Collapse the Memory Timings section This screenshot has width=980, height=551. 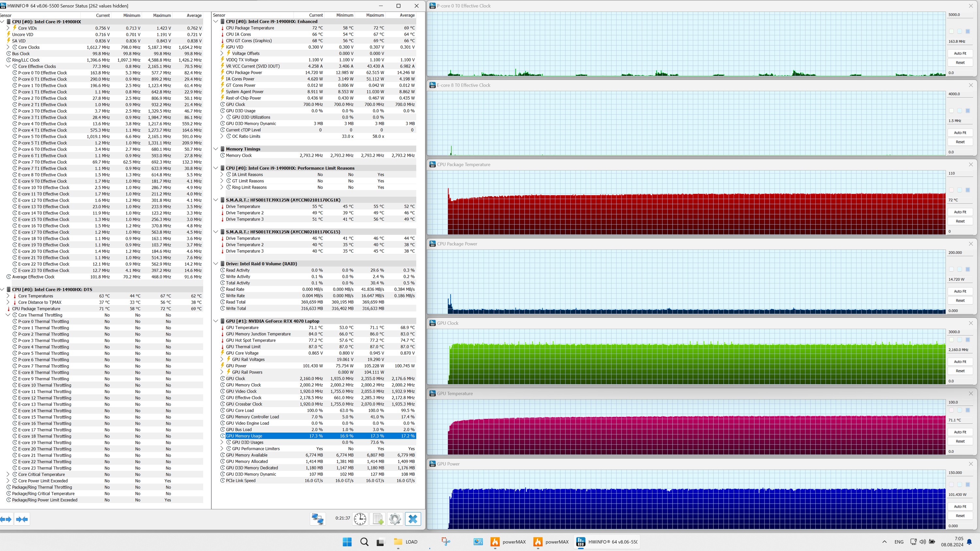click(x=216, y=149)
